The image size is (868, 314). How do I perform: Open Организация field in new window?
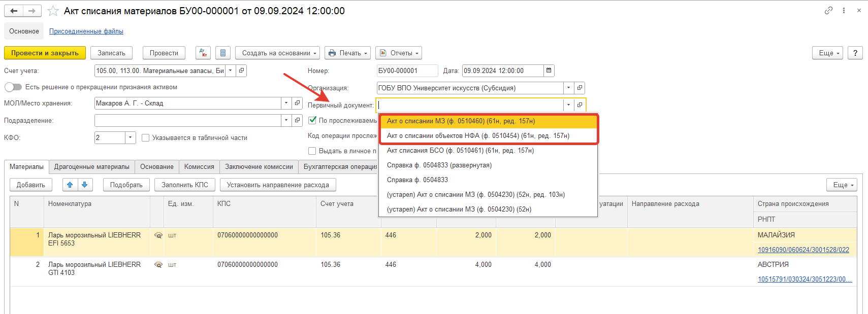580,88
